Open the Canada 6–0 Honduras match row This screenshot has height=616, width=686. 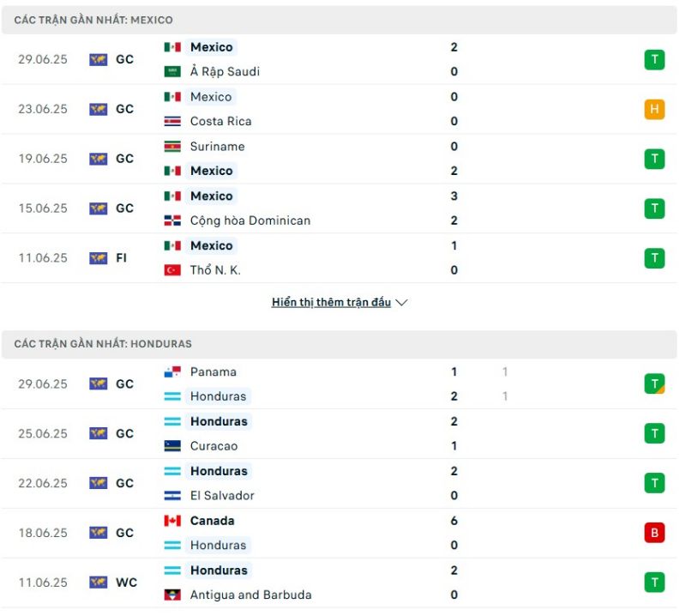(x=343, y=533)
